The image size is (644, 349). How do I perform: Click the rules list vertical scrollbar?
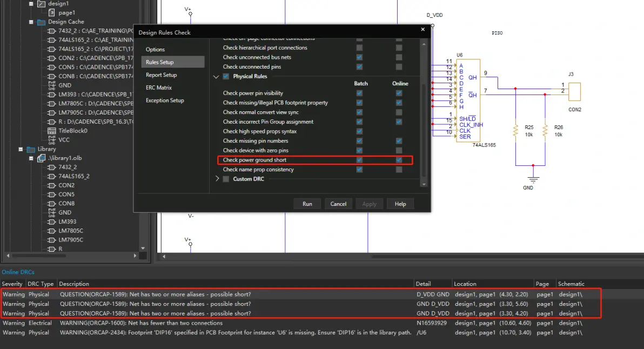tap(424, 114)
